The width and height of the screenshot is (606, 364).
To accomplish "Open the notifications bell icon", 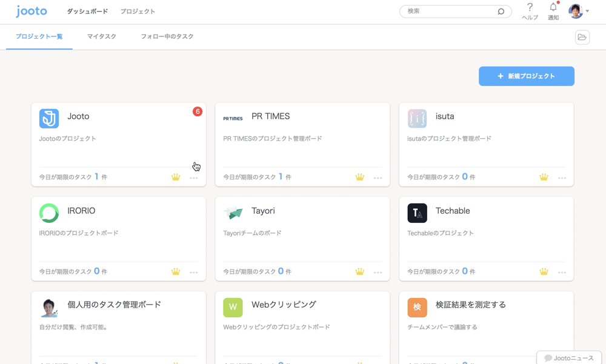I will [x=553, y=8].
